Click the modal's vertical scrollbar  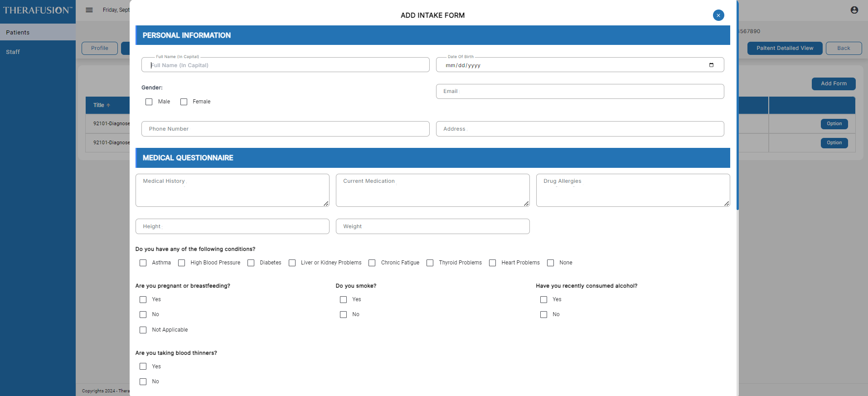[737, 104]
